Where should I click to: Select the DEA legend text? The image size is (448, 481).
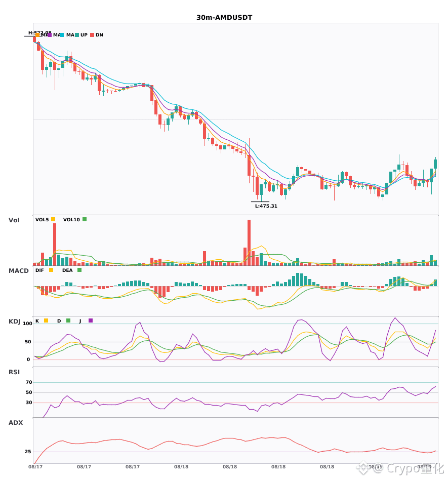[67, 270]
